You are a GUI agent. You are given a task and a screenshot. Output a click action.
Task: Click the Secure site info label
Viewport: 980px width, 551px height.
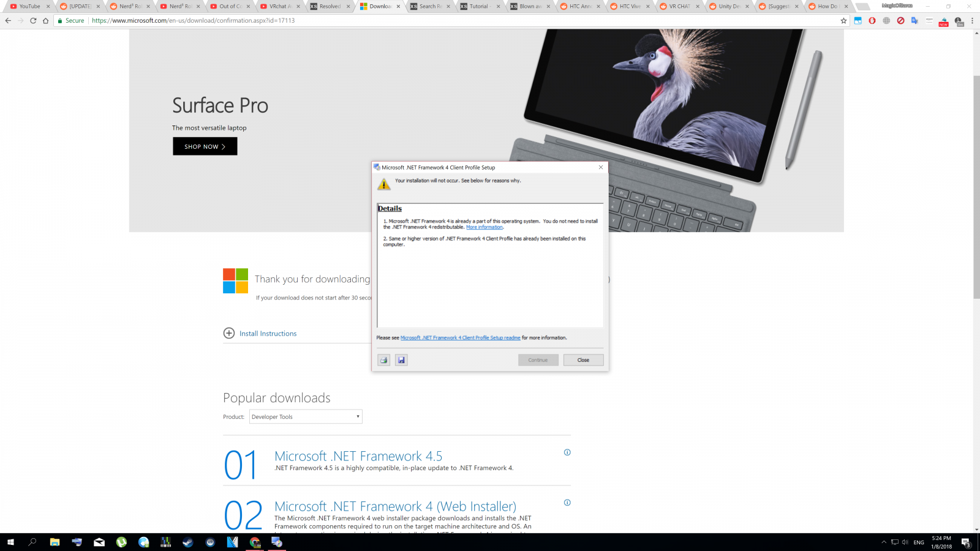pos(70,20)
